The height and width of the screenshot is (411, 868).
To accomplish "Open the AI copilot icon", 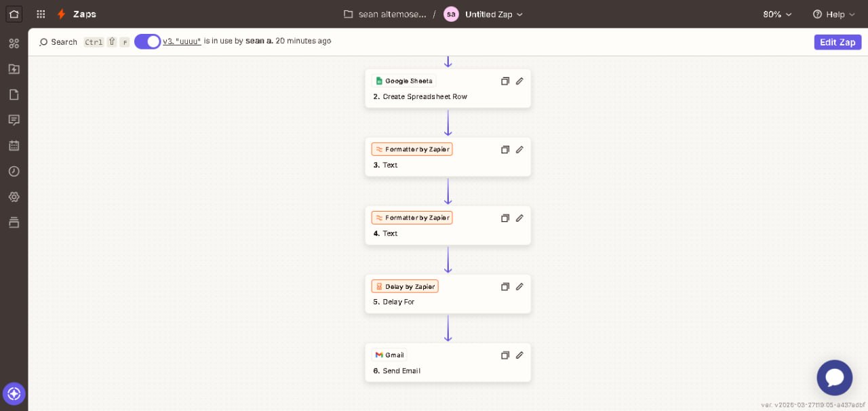I will tap(14, 393).
